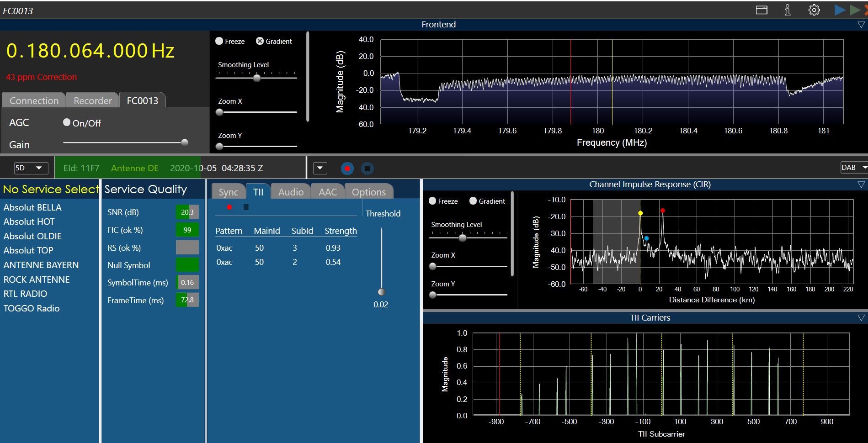
Task: Toggle Gradient in the Channel Impulse Response panel
Action: [473, 201]
